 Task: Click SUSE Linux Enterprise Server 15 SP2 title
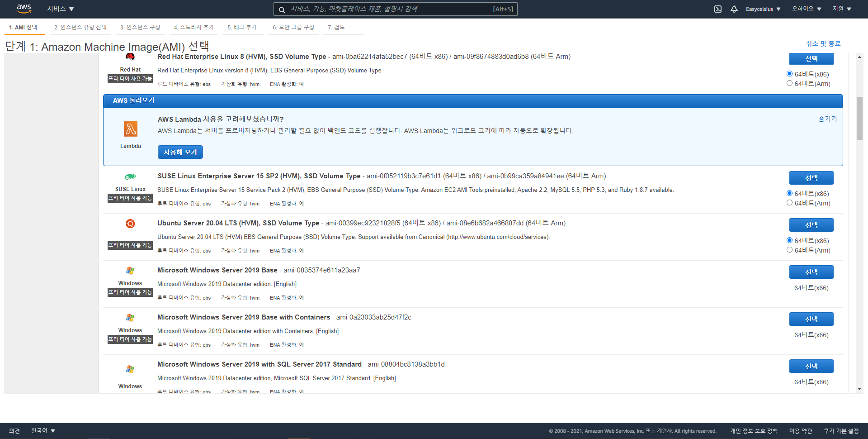[259, 176]
